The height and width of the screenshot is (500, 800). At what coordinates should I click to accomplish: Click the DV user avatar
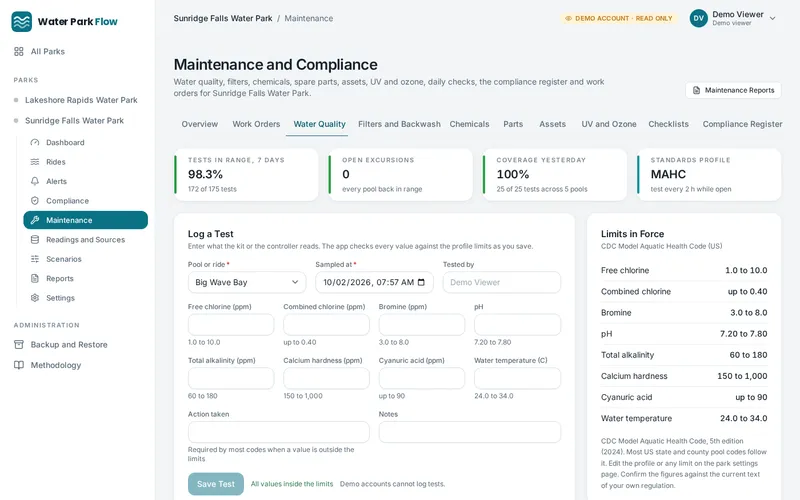698,18
